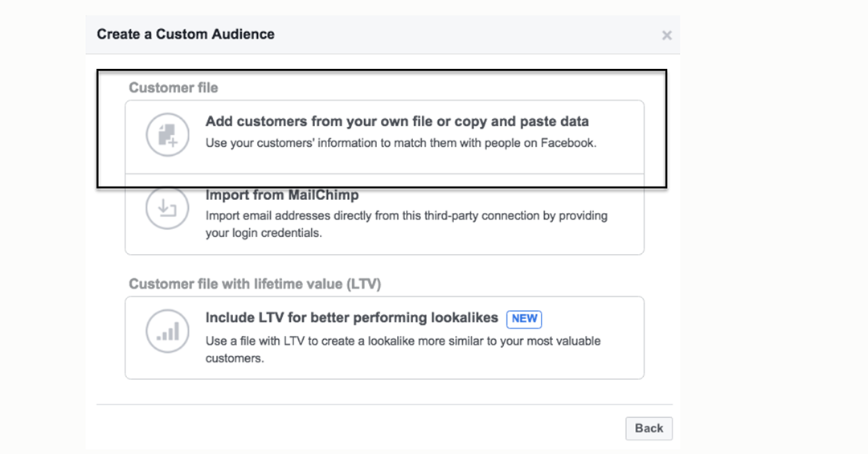
Task: Click "your login credentials." text line
Action: click(x=264, y=233)
